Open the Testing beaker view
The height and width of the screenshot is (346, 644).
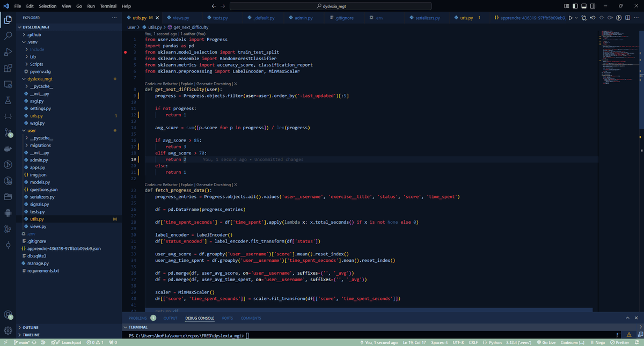(8, 100)
